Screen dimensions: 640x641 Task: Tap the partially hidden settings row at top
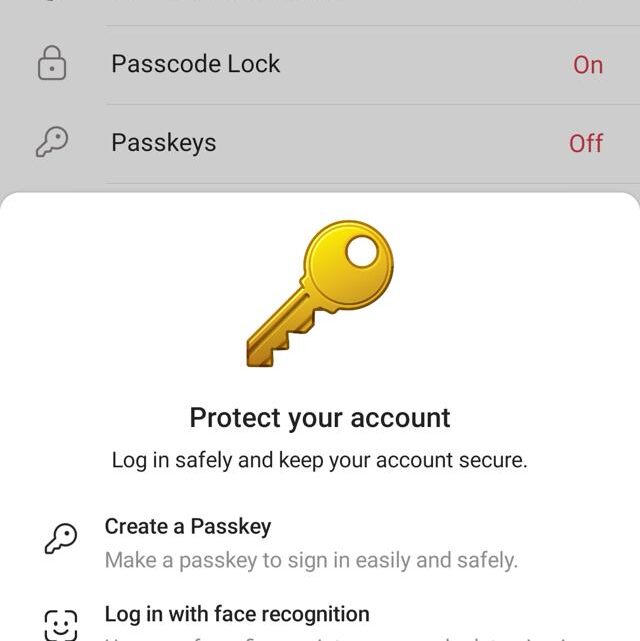[320, 8]
